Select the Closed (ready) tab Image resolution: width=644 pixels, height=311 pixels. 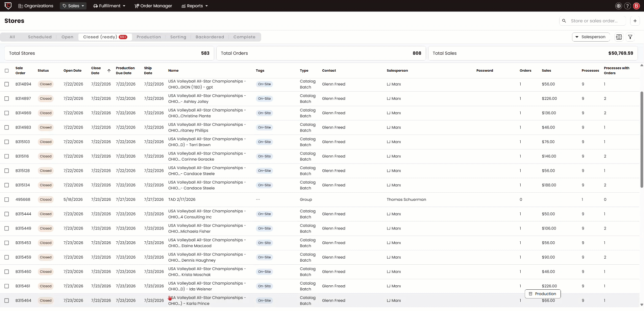(105, 37)
